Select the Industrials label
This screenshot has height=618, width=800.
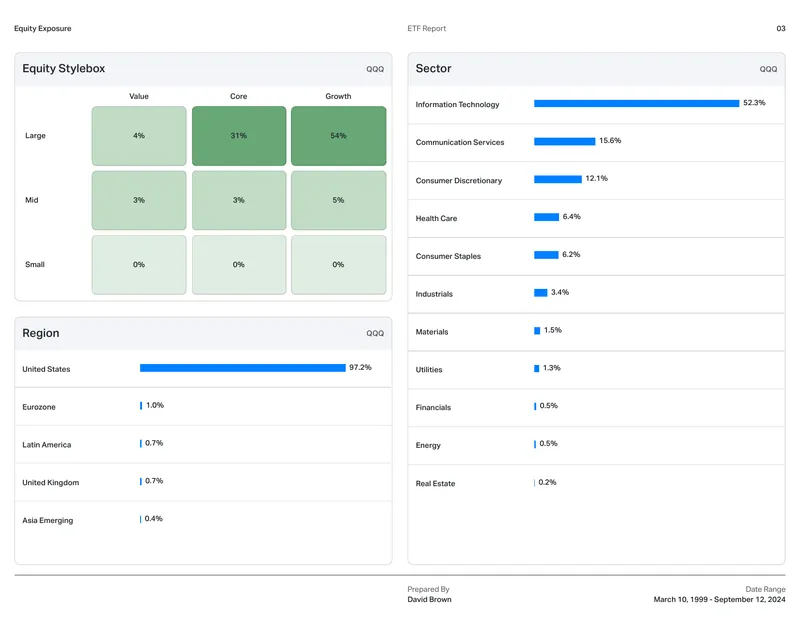pos(434,294)
